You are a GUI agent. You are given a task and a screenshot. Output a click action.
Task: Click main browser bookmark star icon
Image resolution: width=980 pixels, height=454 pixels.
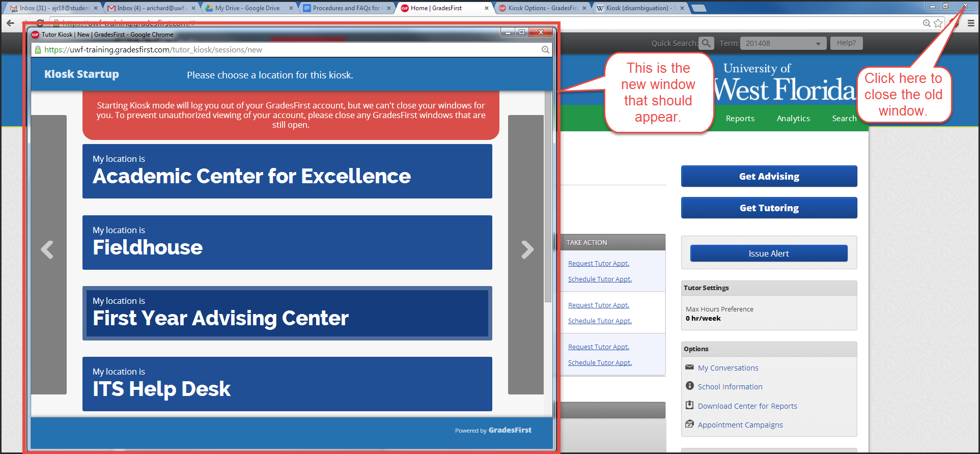tap(938, 23)
